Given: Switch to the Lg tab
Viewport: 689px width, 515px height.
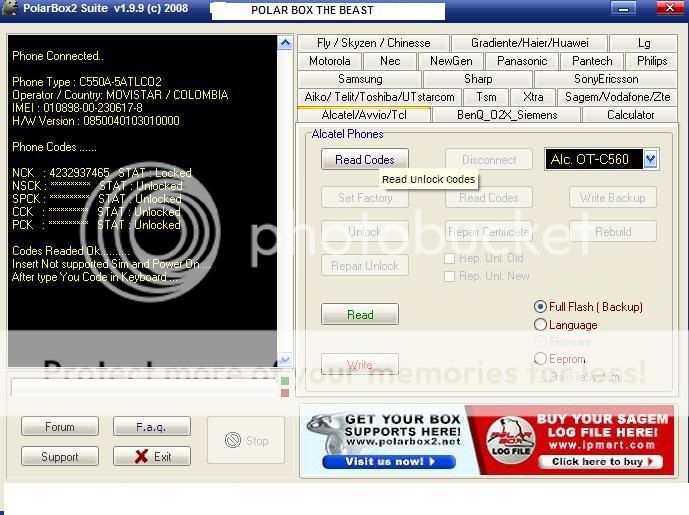Looking at the screenshot, I should pos(644,43).
